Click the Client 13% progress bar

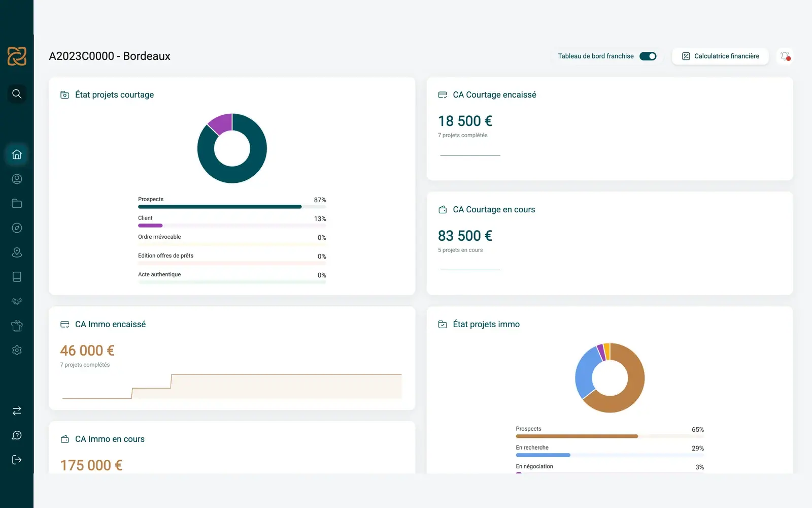(x=232, y=226)
